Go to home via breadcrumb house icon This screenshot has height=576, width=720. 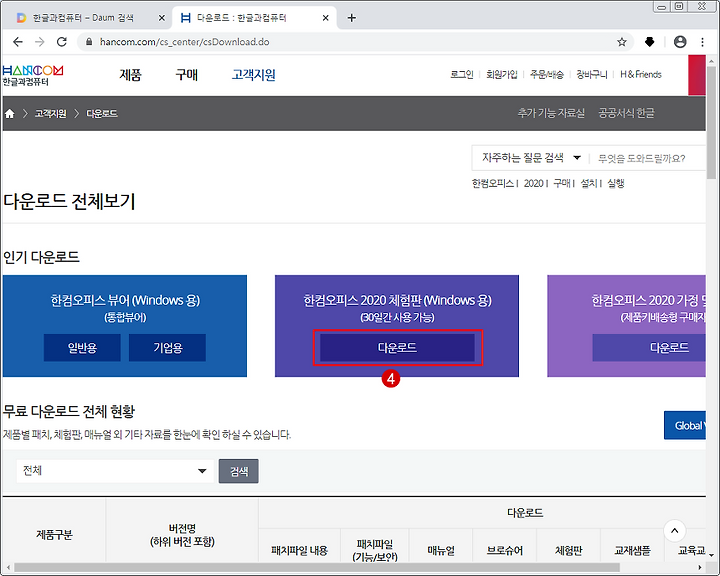(10, 113)
